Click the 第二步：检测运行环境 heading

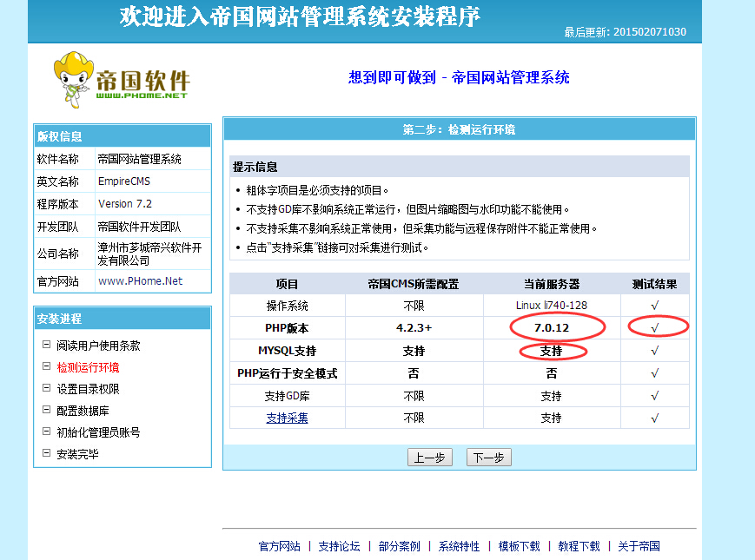459,130
